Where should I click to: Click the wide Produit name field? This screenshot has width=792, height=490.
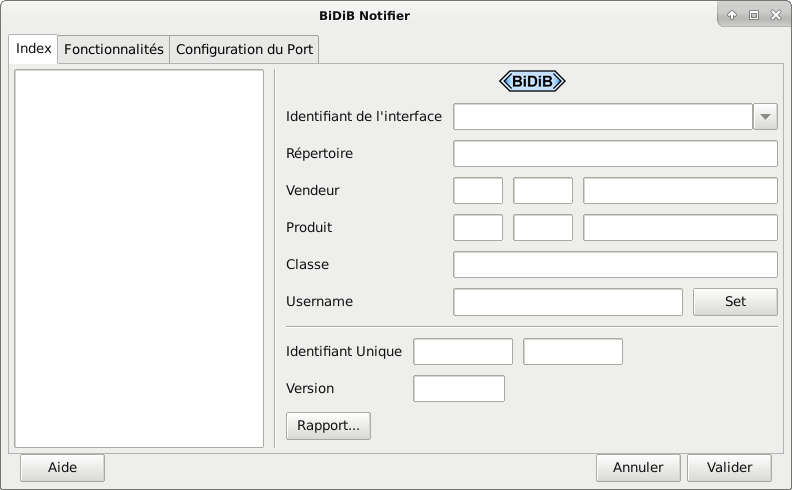tap(680, 228)
